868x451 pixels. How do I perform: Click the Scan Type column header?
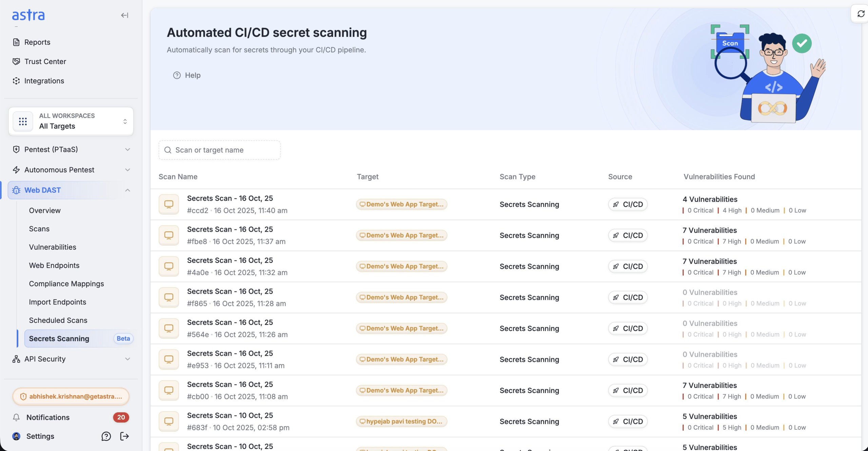pyautogui.click(x=517, y=177)
